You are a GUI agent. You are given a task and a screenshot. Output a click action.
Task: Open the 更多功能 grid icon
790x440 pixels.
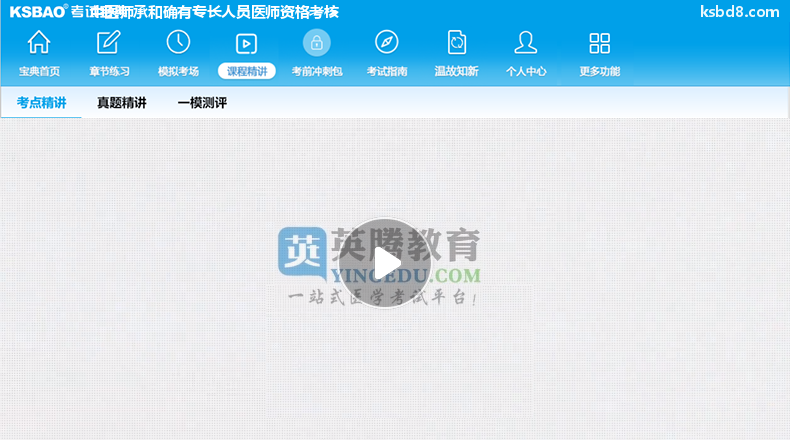click(600, 43)
